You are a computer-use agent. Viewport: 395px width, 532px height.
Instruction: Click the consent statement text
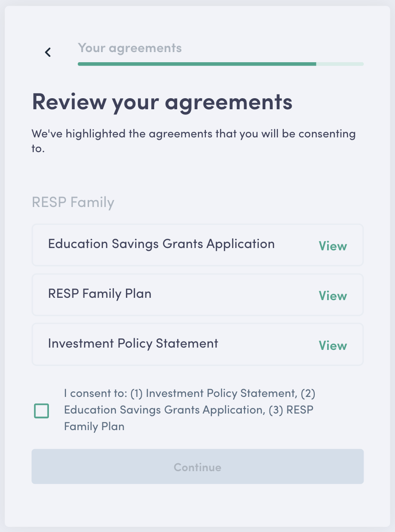[x=189, y=410]
